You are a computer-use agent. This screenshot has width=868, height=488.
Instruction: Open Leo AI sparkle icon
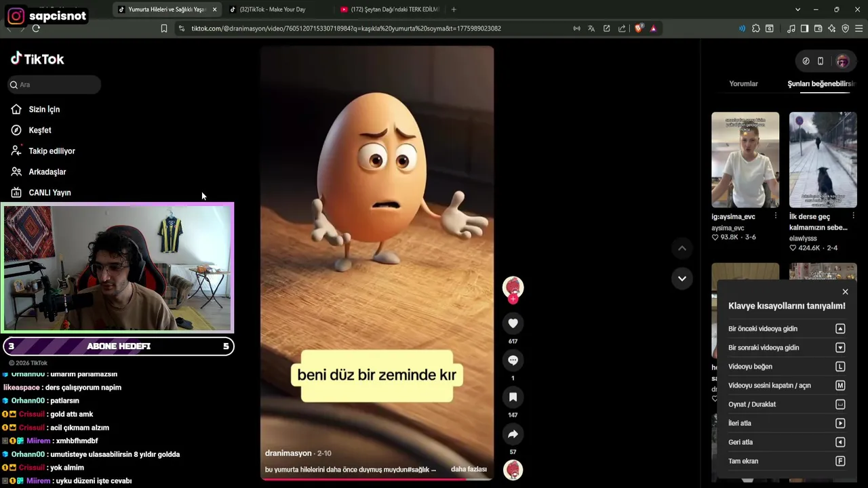(831, 28)
